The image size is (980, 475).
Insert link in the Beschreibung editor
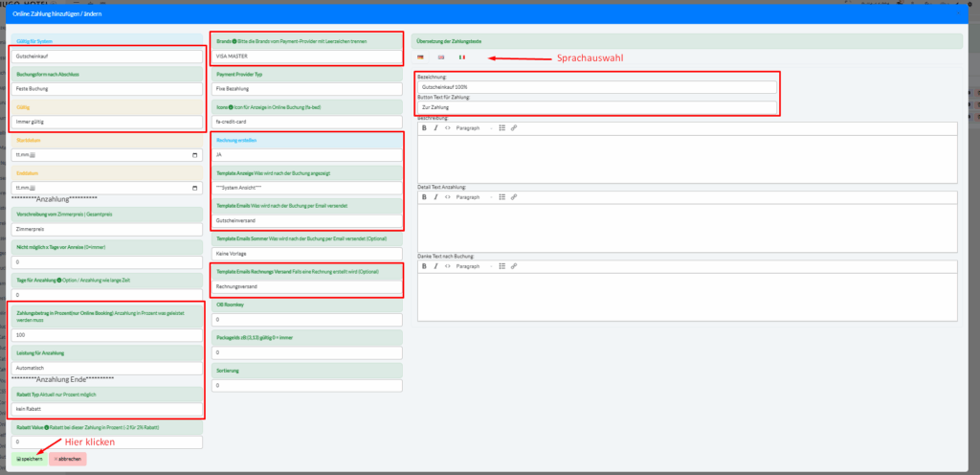(x=514, y=127)
